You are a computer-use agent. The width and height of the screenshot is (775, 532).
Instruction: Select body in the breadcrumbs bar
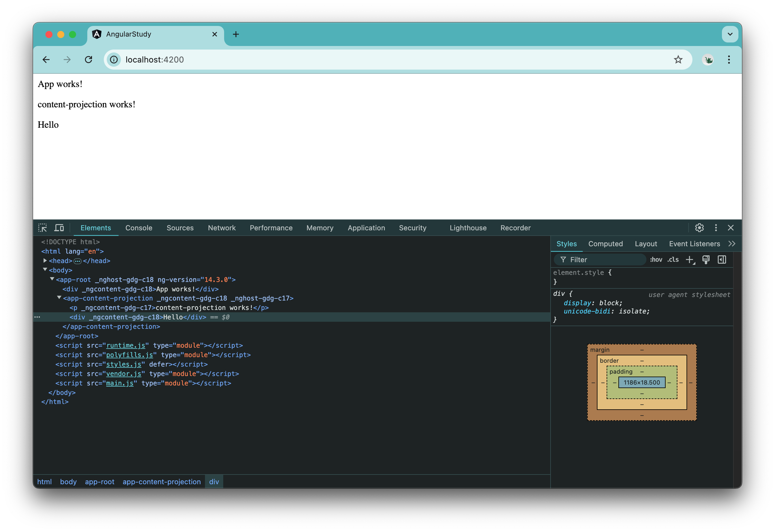coord(68,482)
